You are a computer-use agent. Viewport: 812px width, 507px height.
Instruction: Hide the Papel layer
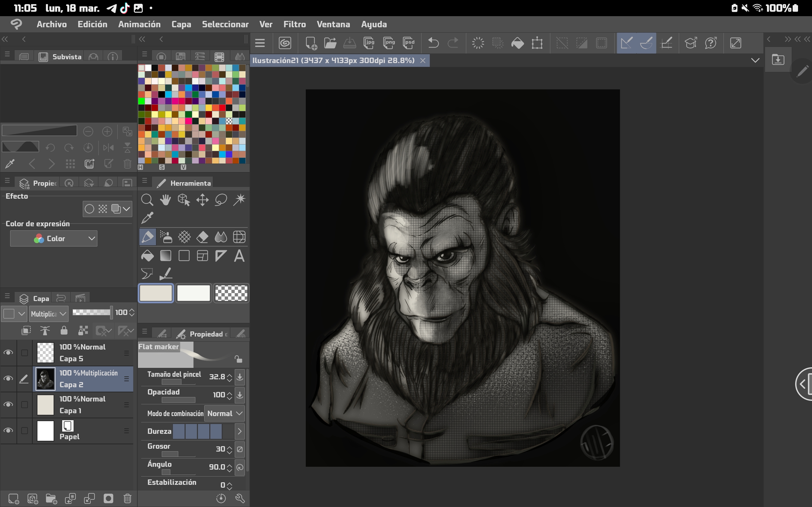tap(8, 431)
